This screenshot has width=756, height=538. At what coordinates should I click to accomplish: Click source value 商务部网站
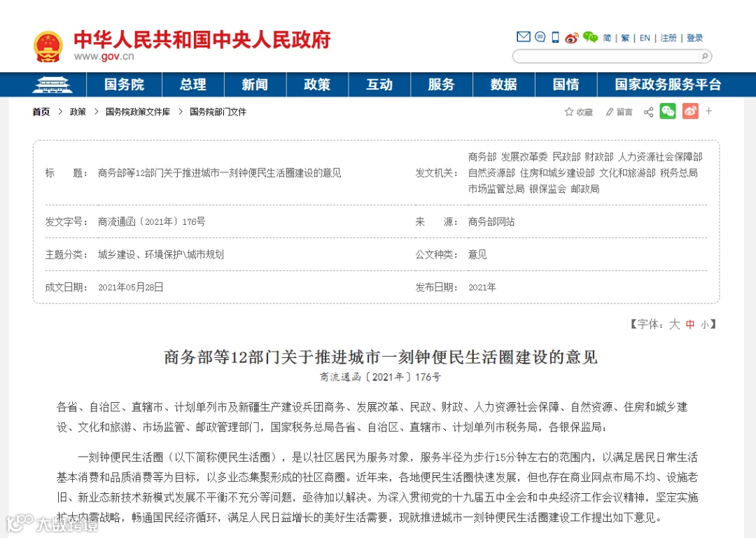pyautogui.click(x=491, y=222)
